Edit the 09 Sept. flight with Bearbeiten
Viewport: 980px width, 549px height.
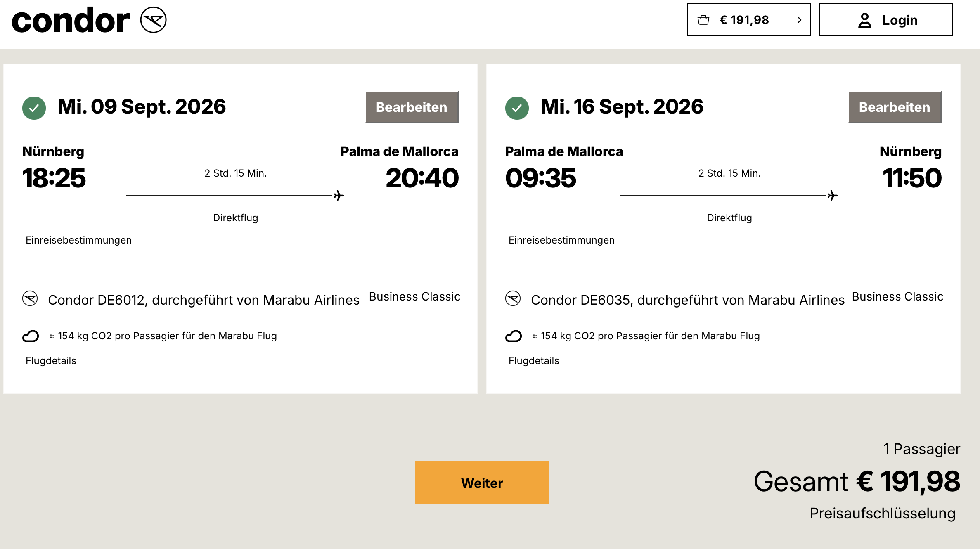tap(412, 107)
